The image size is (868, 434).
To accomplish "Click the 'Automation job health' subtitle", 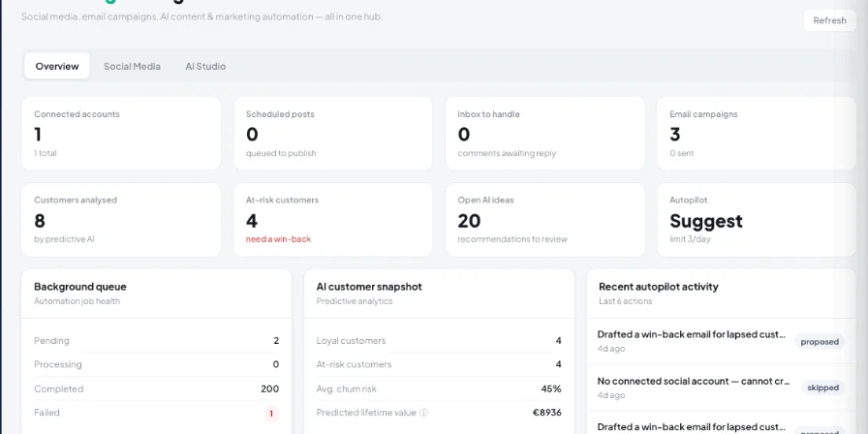I will tap(77, 301).
